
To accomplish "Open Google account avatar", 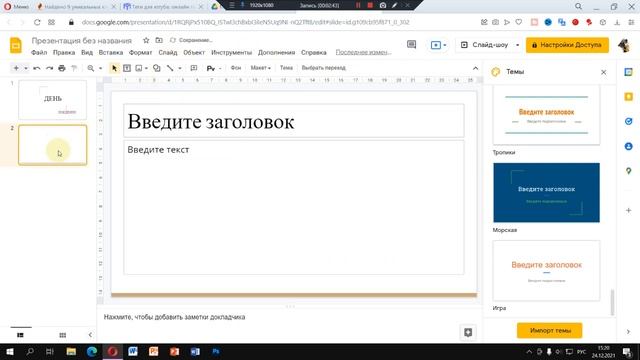I will pos(623,45).
